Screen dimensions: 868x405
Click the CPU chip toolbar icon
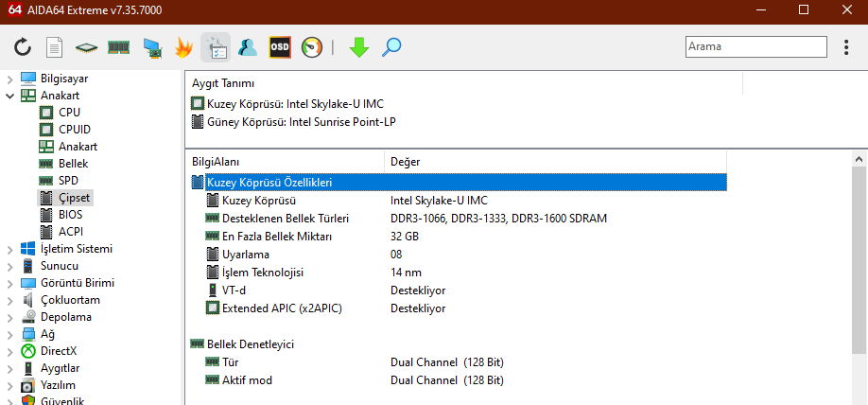(x=87, y=47)
